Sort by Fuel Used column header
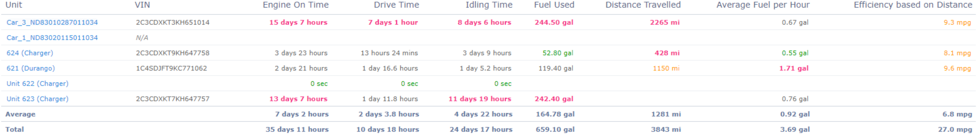This screenshot has height=140, width=980. tap(554, 5)
